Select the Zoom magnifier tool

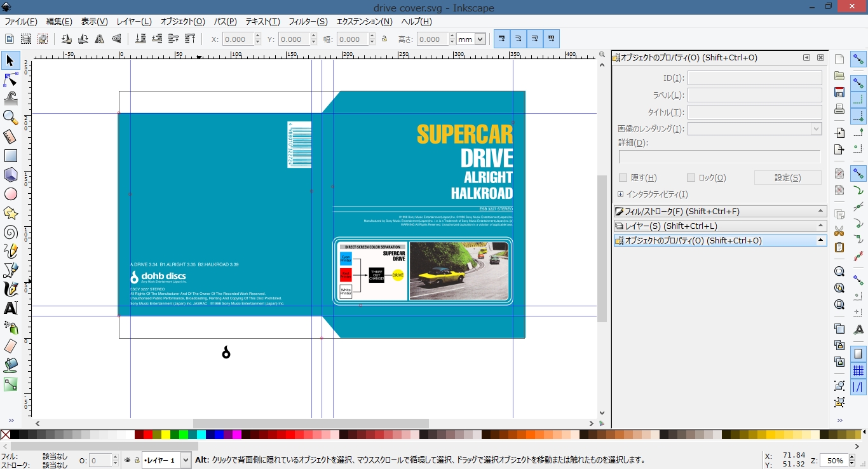point(10,118)
